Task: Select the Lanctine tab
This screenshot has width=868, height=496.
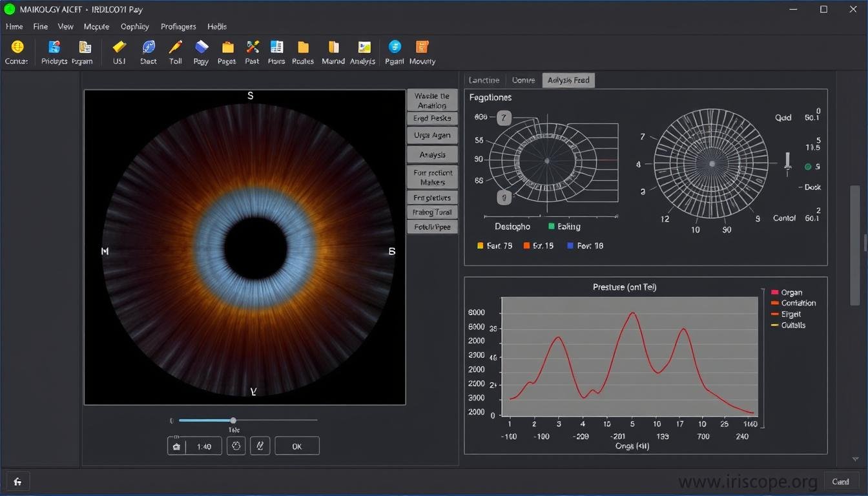Action: pyautogui.click(x=484, y=80)
